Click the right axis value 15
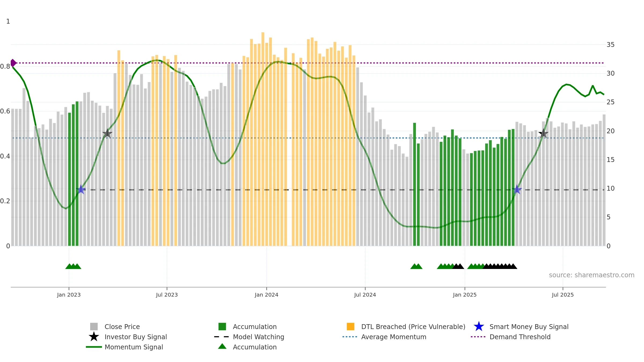The height and width of the screenshot is (362, 644). 610,160
